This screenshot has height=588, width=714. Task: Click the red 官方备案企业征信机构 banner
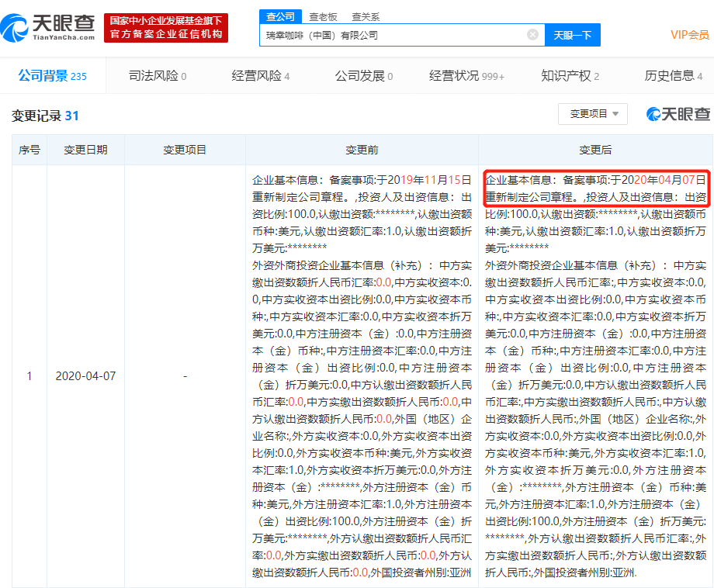click(166, 28)
